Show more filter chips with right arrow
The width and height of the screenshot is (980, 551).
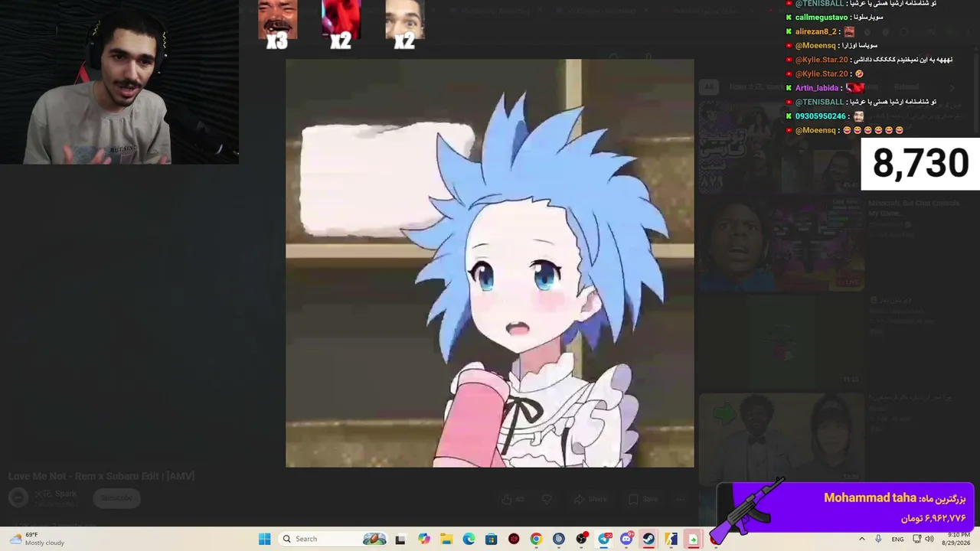coord(952,87)
